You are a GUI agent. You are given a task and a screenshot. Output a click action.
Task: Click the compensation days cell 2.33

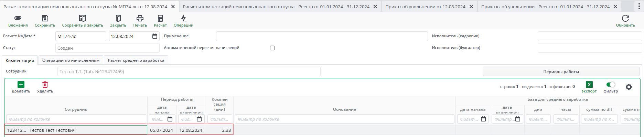(220, 130)
